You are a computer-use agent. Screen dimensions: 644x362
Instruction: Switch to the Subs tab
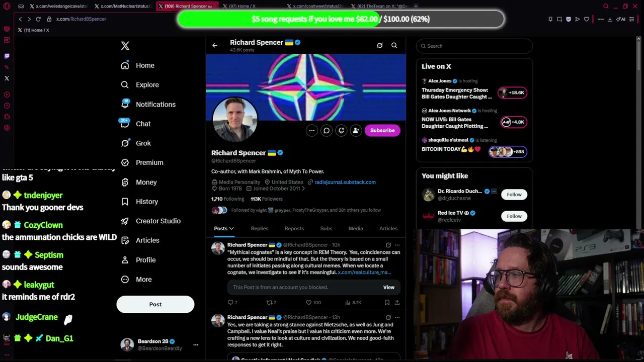(x=326, y=229)
